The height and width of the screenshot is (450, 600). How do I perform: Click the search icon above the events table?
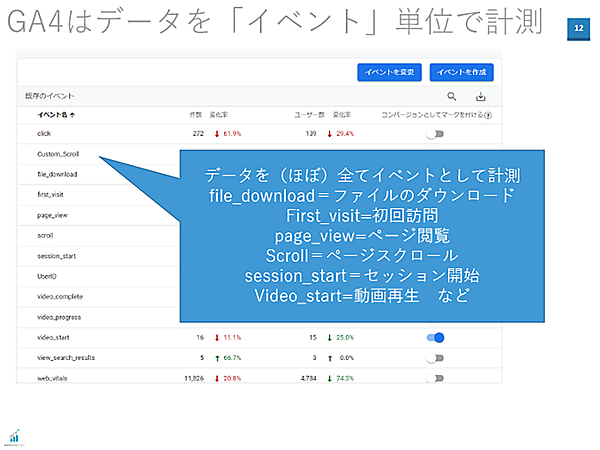tap(452, 97)
